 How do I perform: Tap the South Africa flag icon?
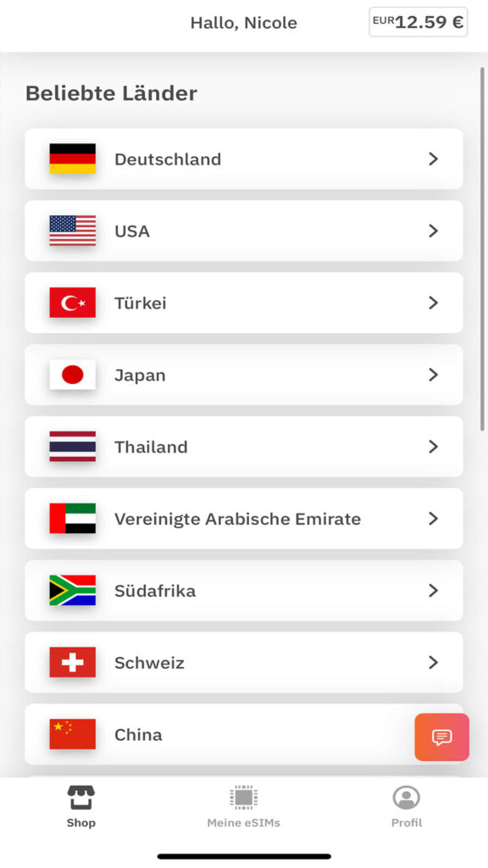point(73,591)
